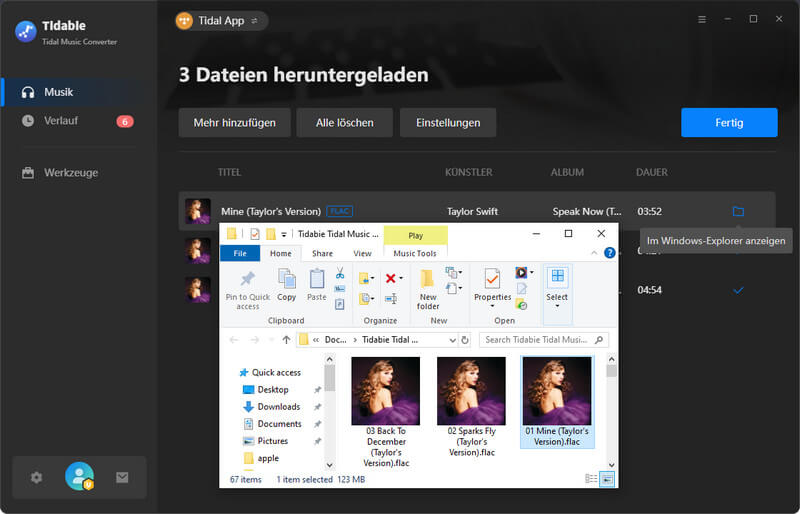Select Desktop in navigation pane
Viewport: 800px width, 514px height.
(273, 389)
